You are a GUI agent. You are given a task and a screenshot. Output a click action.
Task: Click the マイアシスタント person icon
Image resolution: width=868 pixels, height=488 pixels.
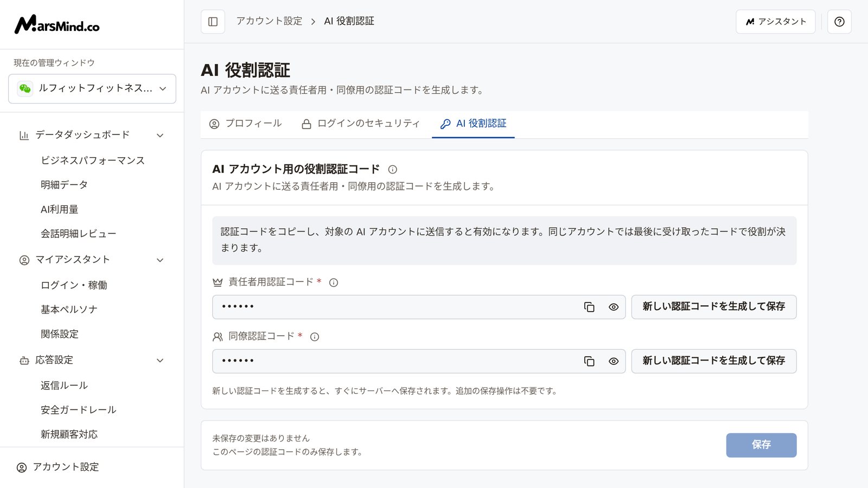pos(24,260)
